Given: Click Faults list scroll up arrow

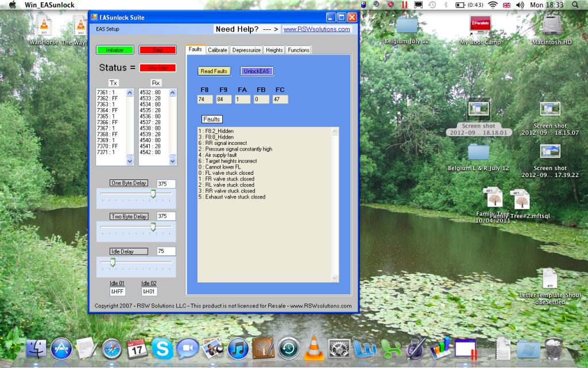Looking at the screenshot, I should tap(335, 131).
